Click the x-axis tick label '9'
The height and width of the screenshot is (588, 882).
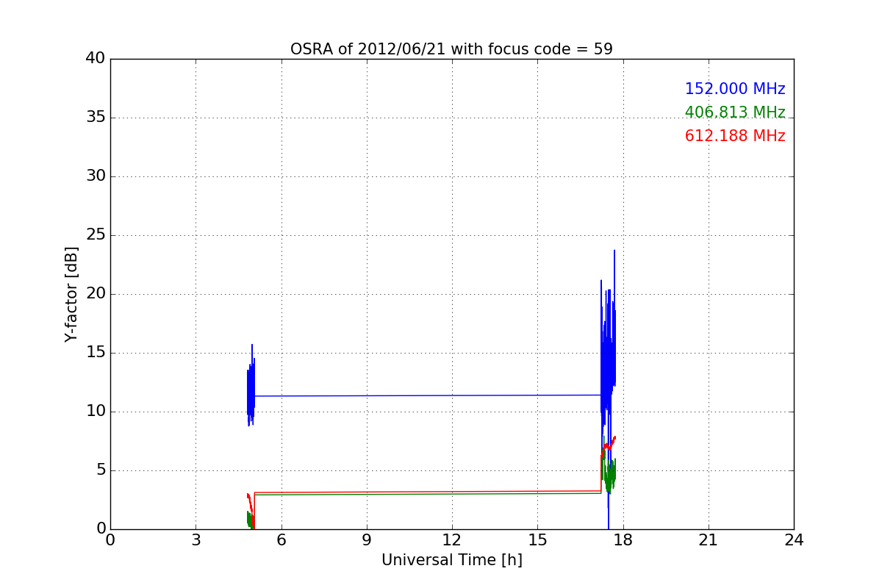tap(366, 540)
